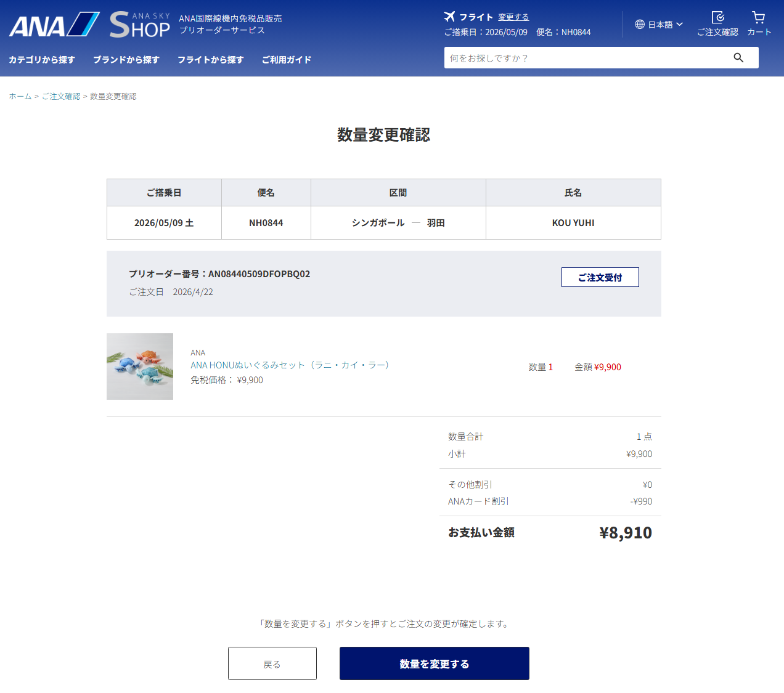Click the ANA logo

54,25
